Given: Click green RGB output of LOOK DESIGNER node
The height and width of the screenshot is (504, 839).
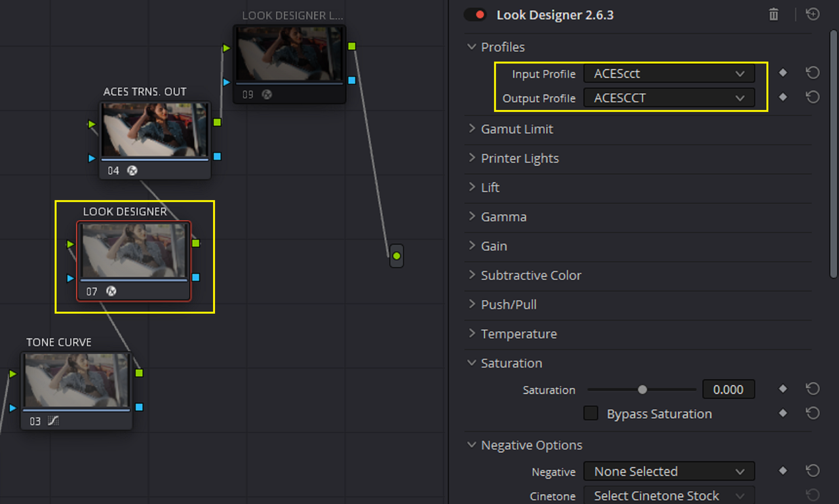Looking at the screenshot, I should pyautogui.click(x=195, y=243).
